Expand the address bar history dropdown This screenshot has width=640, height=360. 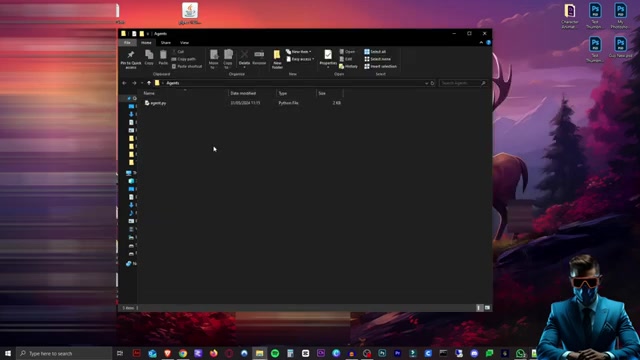426,83
